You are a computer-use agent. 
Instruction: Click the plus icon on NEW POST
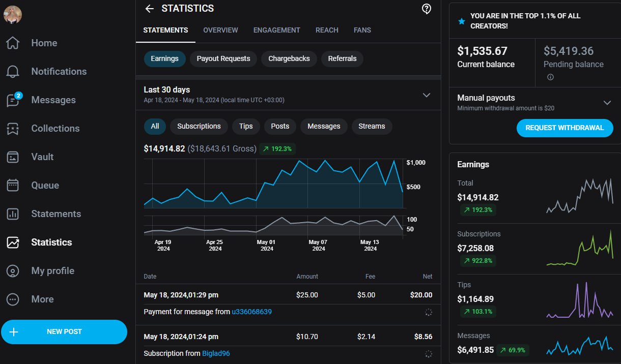click(14, 332)
